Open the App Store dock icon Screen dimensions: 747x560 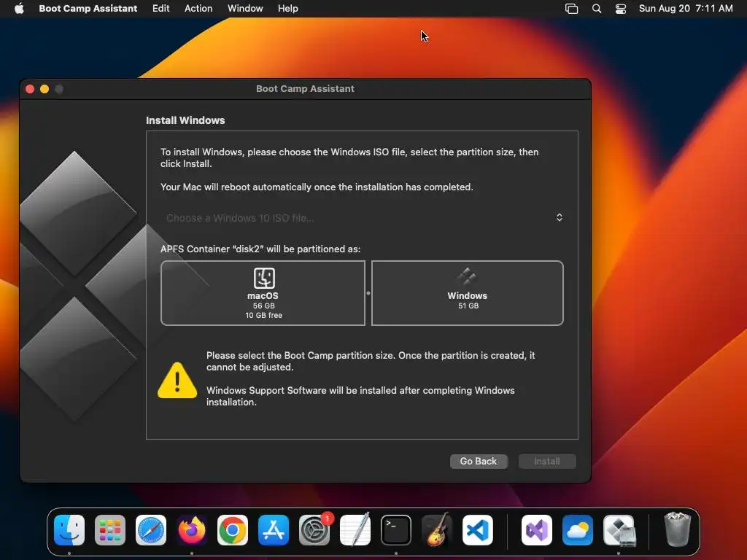(274, 530)
